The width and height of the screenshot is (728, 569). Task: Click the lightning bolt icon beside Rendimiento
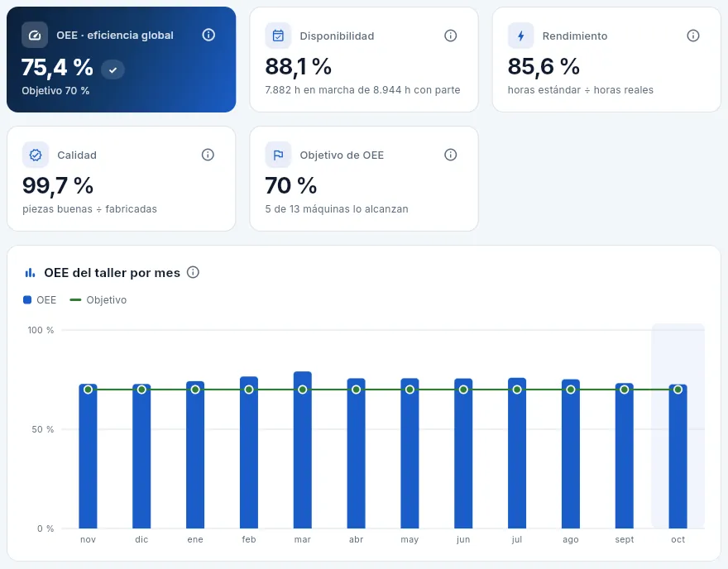(x=520, y=36)
